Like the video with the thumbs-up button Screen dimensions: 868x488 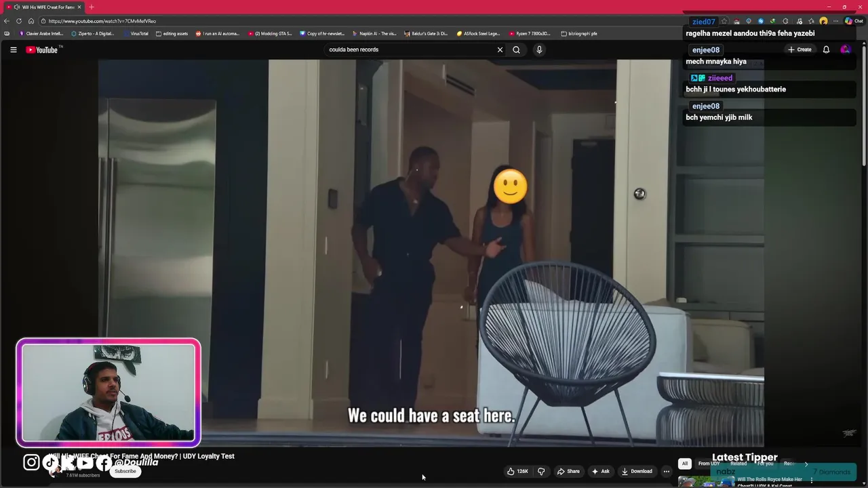coord(517,471)
